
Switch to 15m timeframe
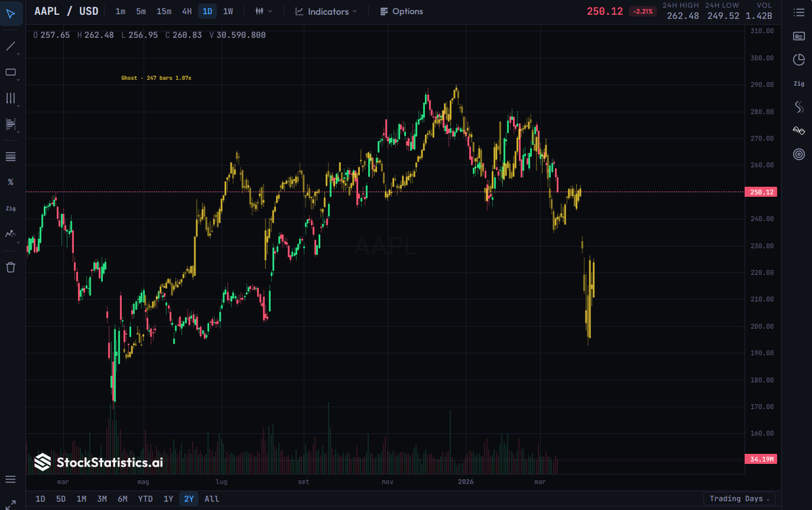pyautogui.click(x=164, y=11)
